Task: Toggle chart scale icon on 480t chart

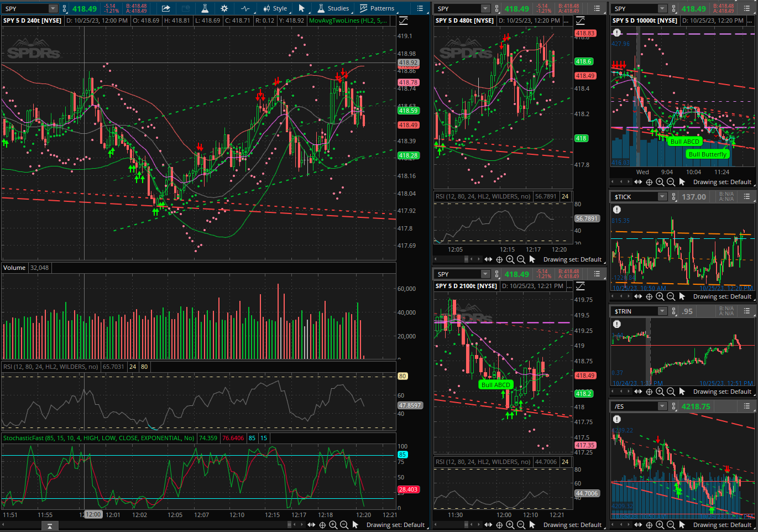Action: point(580,20)
